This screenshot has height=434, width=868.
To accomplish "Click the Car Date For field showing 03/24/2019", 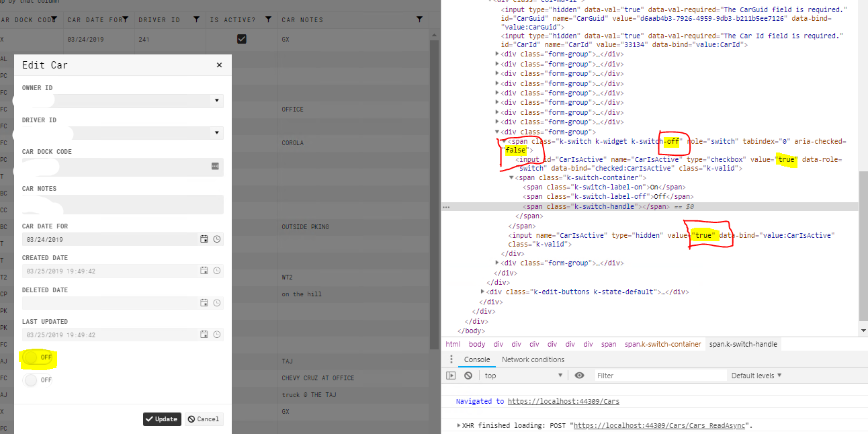I will click(x=110, y=239).
